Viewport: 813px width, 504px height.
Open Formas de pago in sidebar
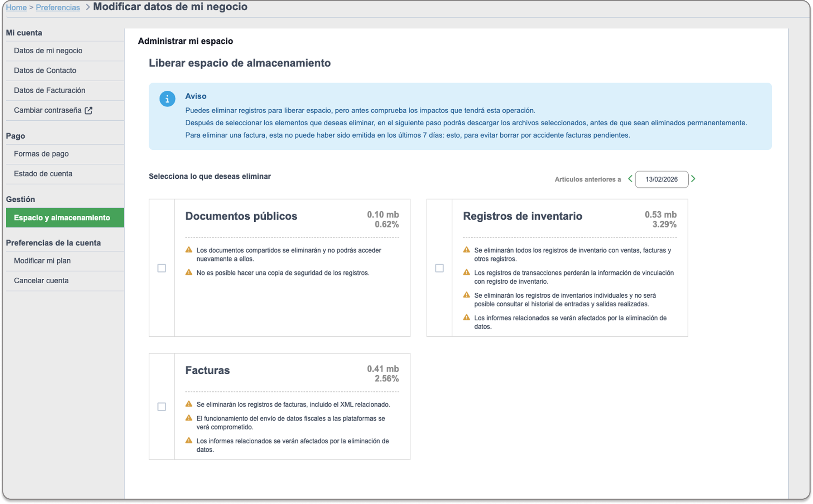click(65, 154)
